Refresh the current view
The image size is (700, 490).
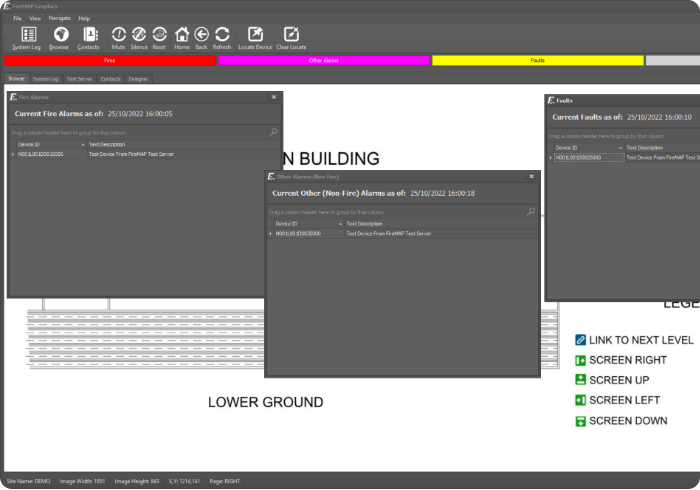(222, 36)
